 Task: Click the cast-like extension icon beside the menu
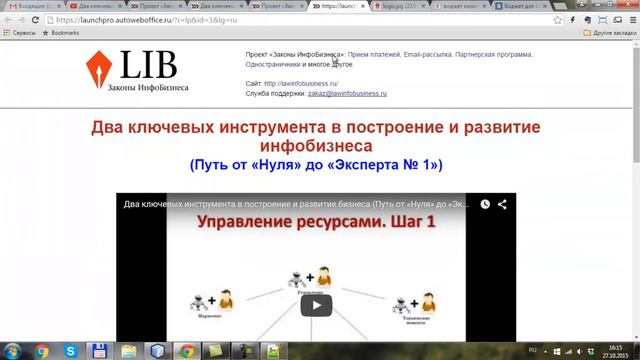point(618,20)
